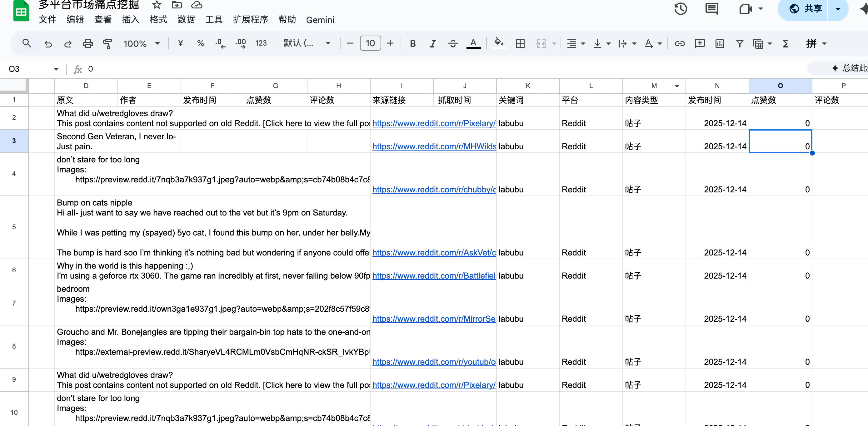
Task: Click the 共享 share button
Action: tap(806, 9)
